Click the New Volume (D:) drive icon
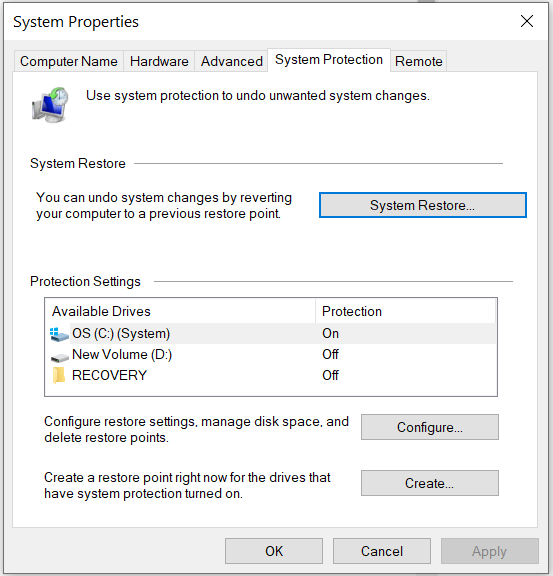Image resolution: width=553 pixels, height=576 pixels. click(x=59, y=357)
